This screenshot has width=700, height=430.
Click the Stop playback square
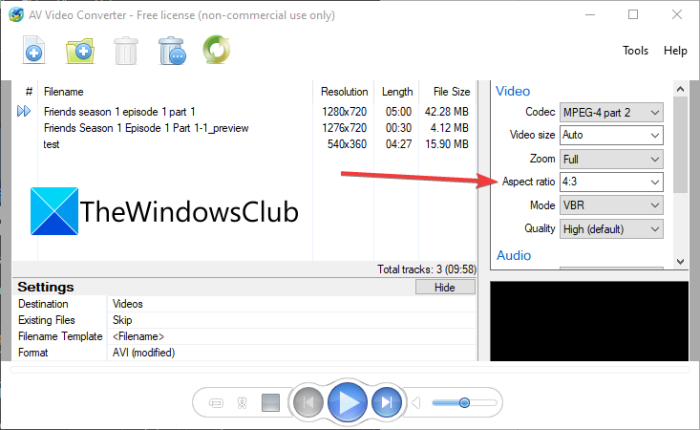(271, 402)
